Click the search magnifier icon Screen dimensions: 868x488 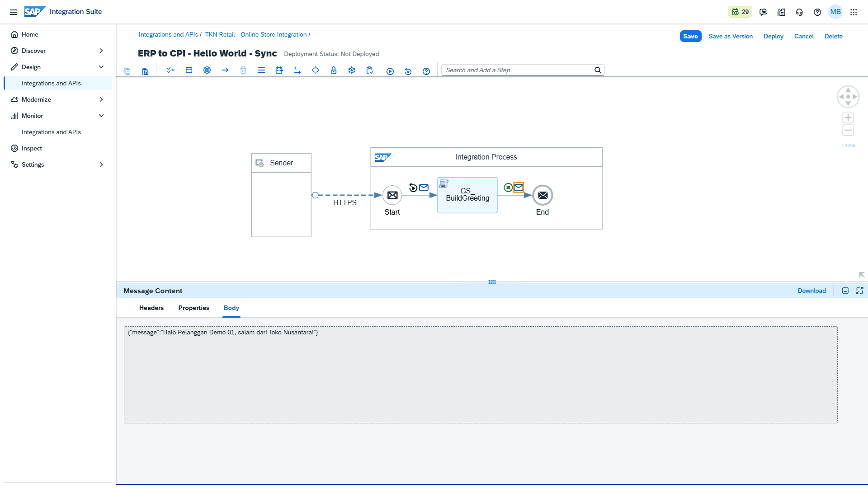point(598,70)
